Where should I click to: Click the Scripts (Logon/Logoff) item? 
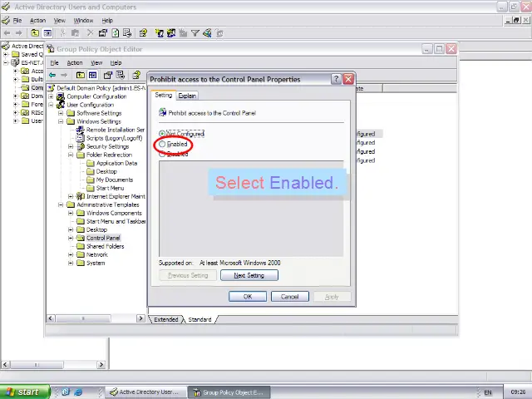pos(115,138)
